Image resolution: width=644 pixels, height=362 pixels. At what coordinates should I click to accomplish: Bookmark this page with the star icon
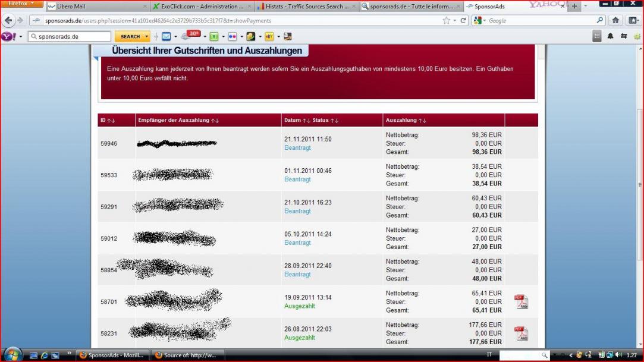pos(446,21)
